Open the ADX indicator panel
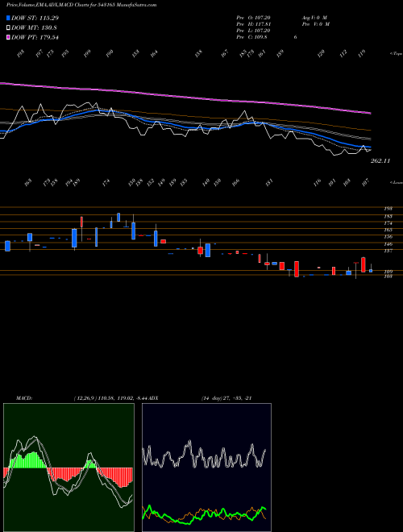The image size is (403, 532). (x=206, y=468)
